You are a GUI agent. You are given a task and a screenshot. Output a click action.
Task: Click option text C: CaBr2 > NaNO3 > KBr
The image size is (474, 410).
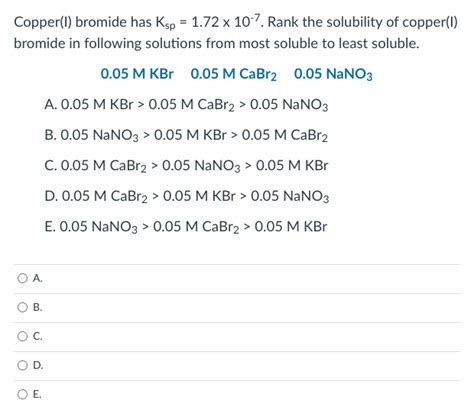pyautogui.click(x=186, y=166)
